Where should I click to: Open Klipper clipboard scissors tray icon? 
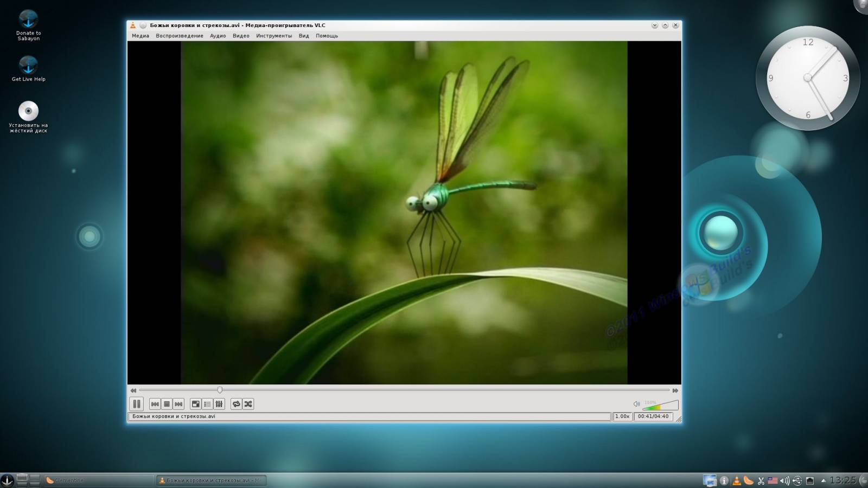tap(761, 480)
